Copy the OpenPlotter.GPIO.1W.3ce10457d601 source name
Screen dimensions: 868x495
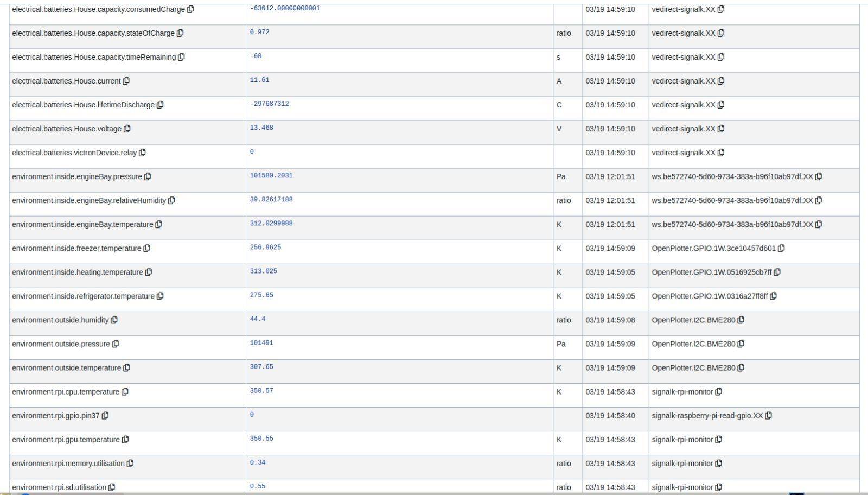click(781, 248)
